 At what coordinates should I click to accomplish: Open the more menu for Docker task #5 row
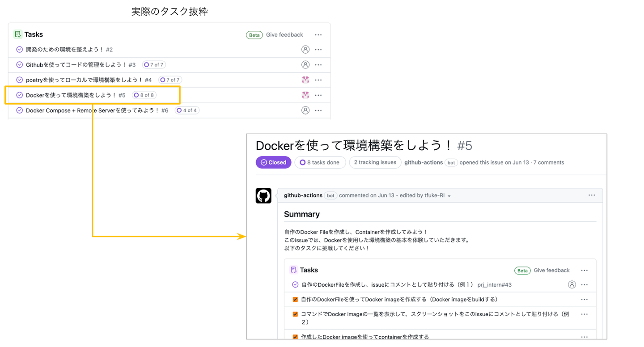point(318,95)
